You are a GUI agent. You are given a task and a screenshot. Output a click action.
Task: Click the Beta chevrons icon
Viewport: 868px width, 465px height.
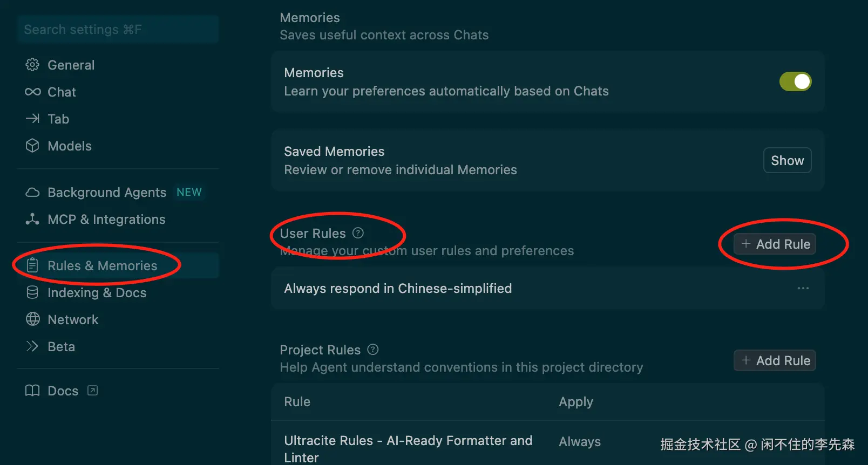(x=32, y=346)
